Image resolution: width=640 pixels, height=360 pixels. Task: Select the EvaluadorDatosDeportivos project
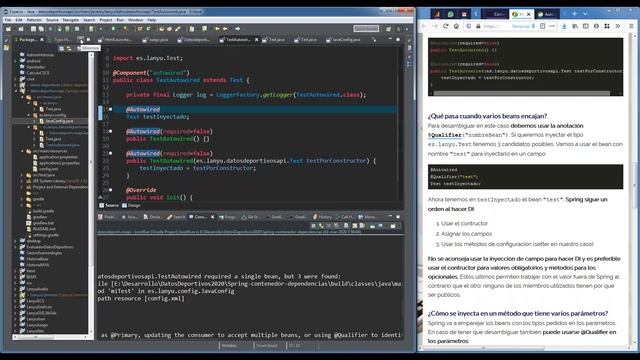50,247
